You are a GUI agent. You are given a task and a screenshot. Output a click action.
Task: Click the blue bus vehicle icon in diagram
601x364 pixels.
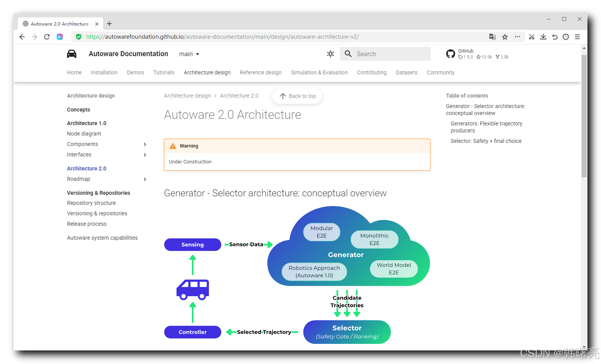[x=193, y=290]
